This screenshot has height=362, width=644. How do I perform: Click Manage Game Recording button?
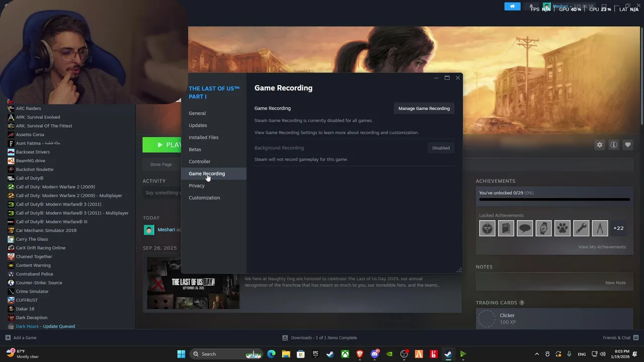pos(424,108)
